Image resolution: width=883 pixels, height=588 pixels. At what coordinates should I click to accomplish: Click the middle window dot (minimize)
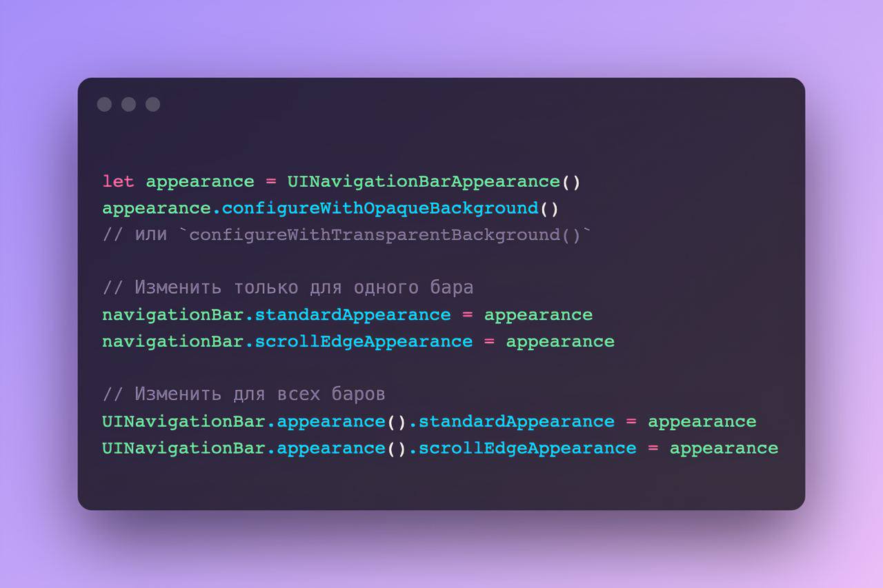(x=128, y=104)
